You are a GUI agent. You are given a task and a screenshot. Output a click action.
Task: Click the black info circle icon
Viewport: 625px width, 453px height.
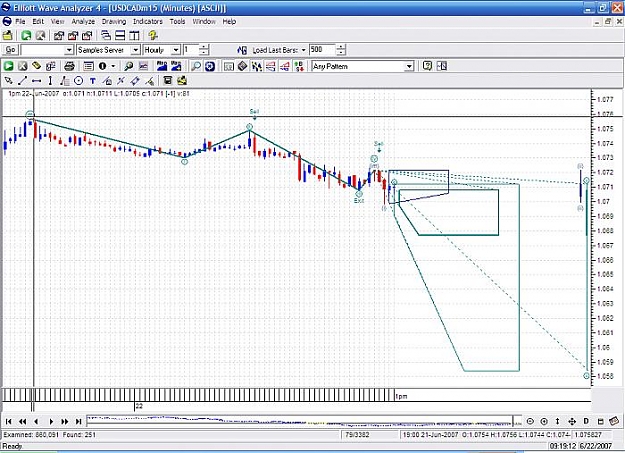tap(102, 66)
